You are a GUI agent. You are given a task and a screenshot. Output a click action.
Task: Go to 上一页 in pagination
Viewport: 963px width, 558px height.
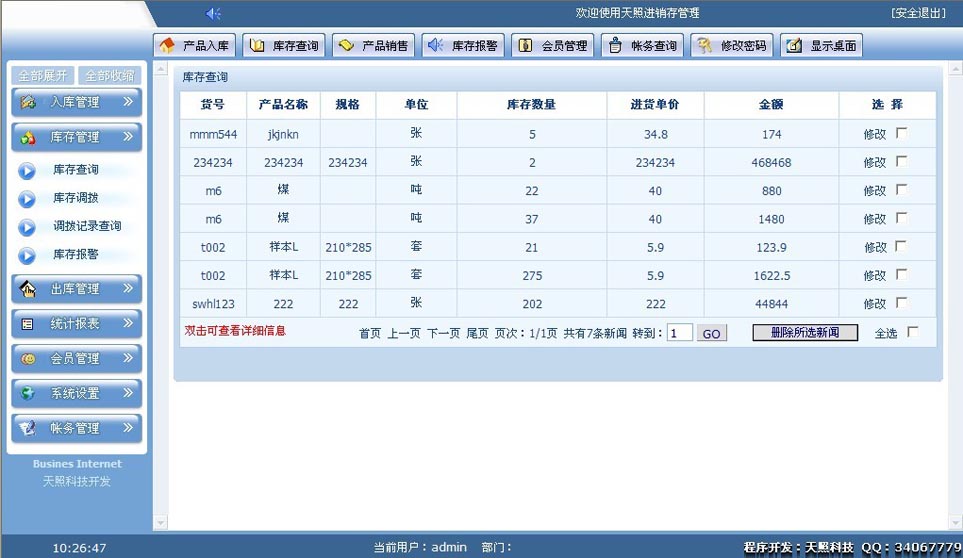404,333
